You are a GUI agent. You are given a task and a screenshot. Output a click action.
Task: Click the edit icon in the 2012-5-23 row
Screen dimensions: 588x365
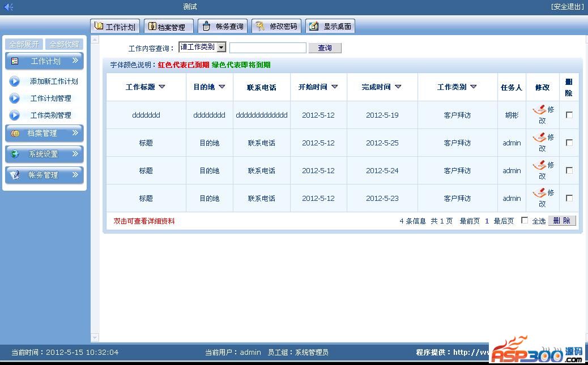[539, 193]
